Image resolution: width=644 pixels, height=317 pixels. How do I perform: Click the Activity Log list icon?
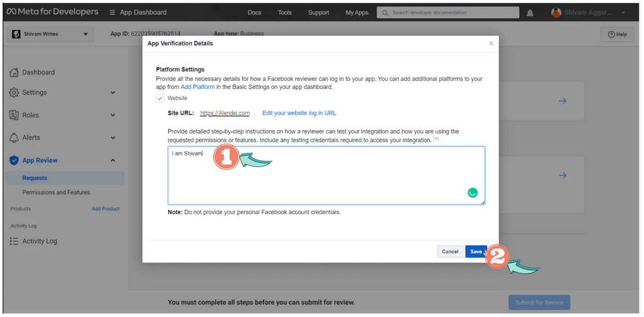[14, 241]
